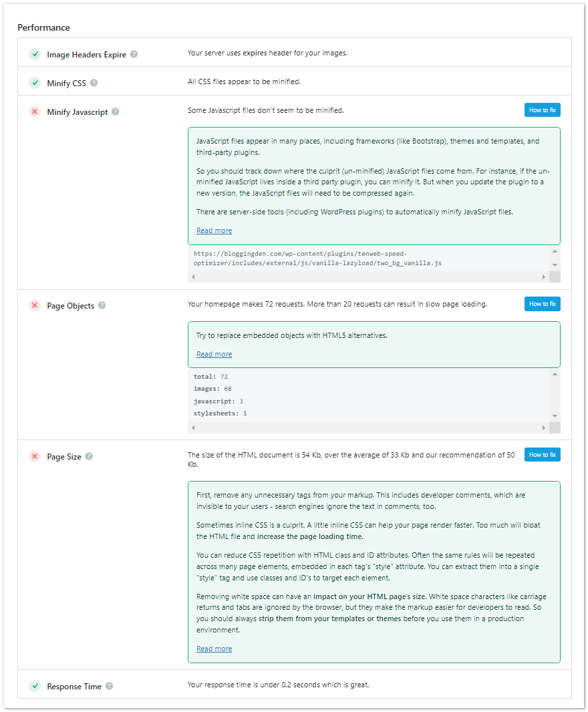Open the Response Time help tooltip
The width and height of the screenshot is (588, 712).
point(109,686)
